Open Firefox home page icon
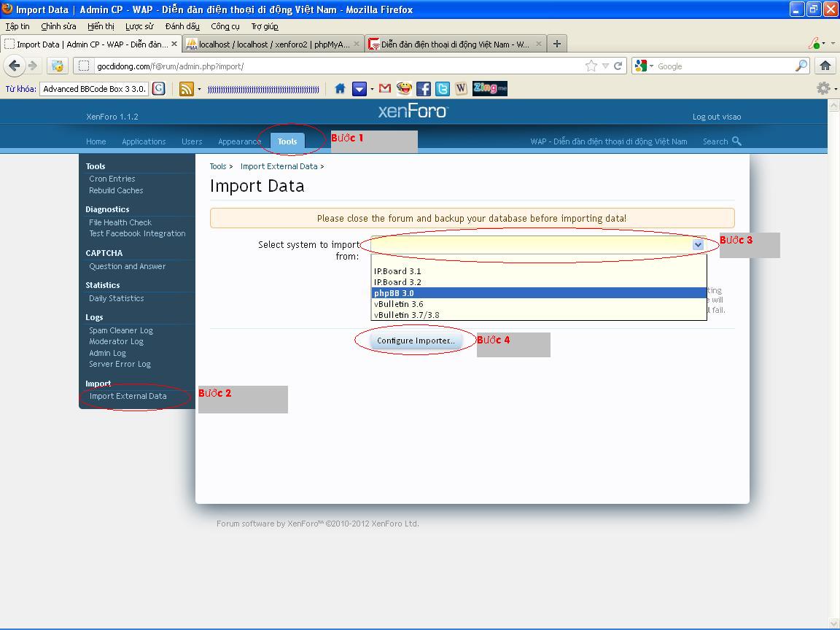The image size is (840, 630). pos(825,66)
